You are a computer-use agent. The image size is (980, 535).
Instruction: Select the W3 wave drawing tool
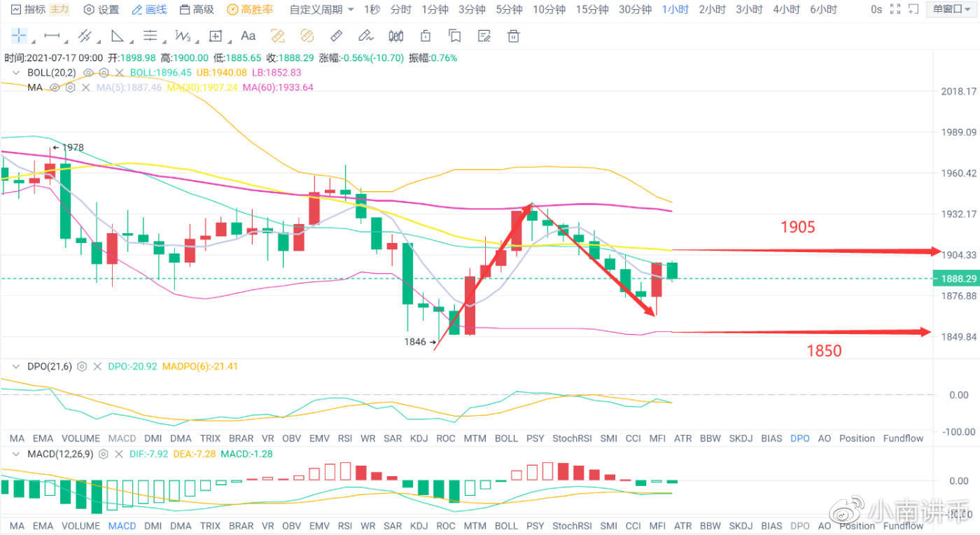[x=183, y=36]
